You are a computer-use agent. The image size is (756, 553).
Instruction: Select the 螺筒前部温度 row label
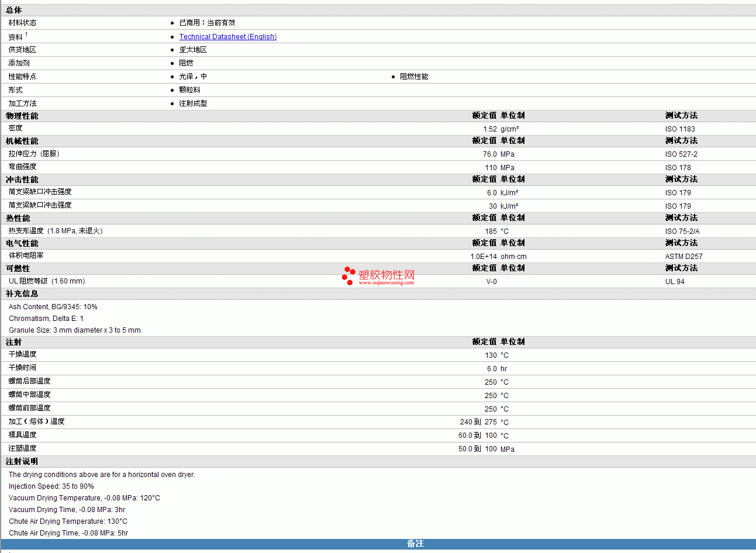[29, 408]
